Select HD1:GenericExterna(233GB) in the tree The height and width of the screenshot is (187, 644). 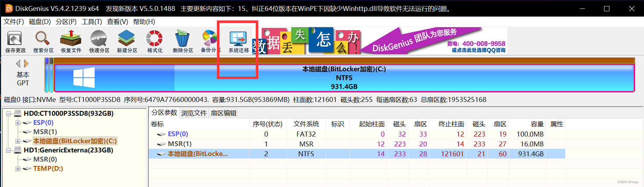pyautogui.click(x=68, y=150)
